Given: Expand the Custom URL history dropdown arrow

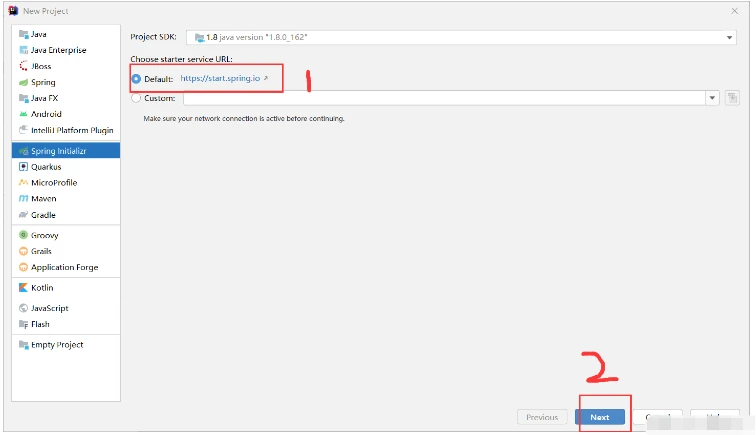Looking at the screenshot, I should tap(712, 98).
